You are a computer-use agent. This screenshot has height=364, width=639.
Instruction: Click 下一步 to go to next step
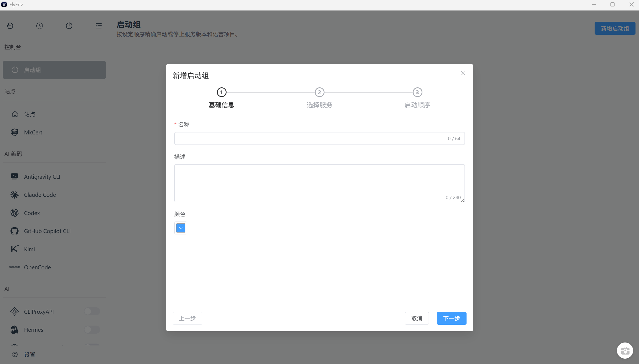[451, 318]
